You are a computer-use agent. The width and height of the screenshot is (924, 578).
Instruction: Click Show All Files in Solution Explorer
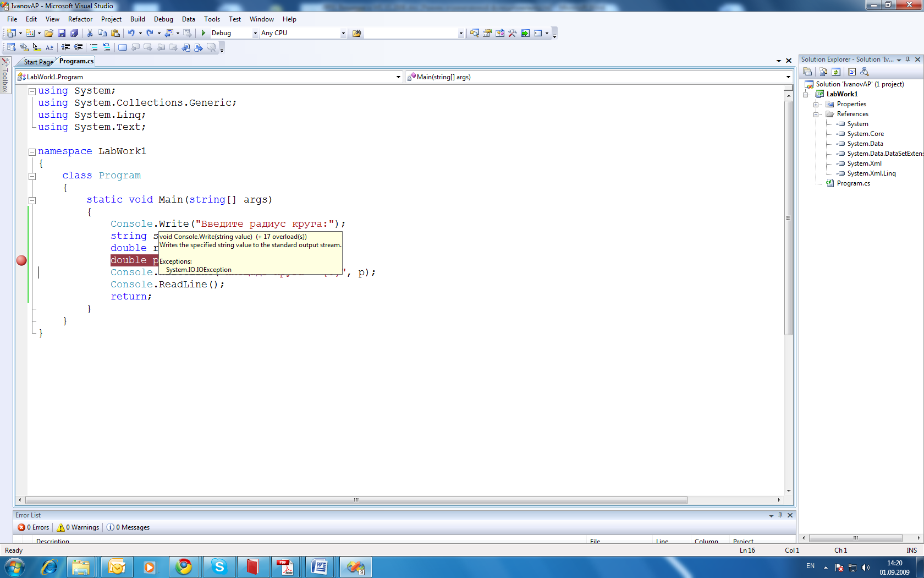823,72
